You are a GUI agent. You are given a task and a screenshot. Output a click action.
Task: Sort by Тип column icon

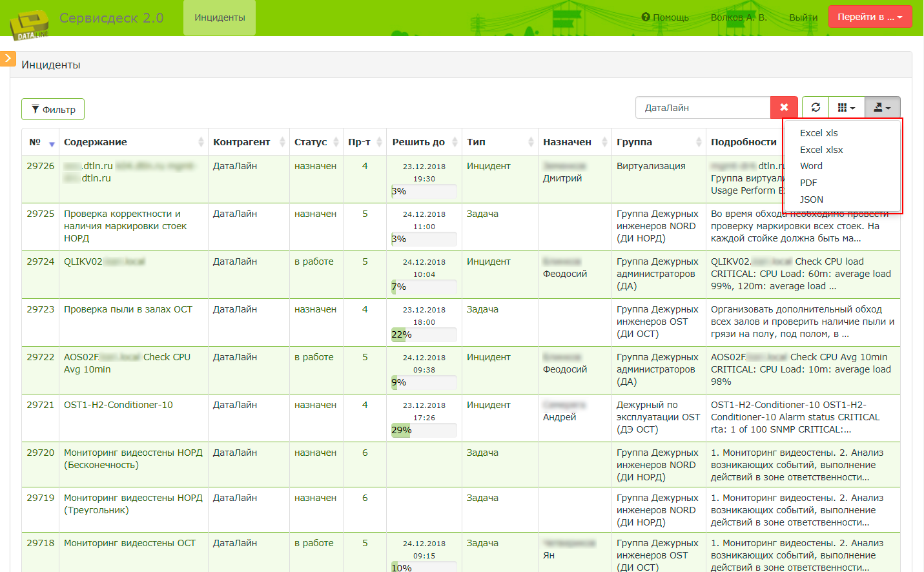[531, 142]
